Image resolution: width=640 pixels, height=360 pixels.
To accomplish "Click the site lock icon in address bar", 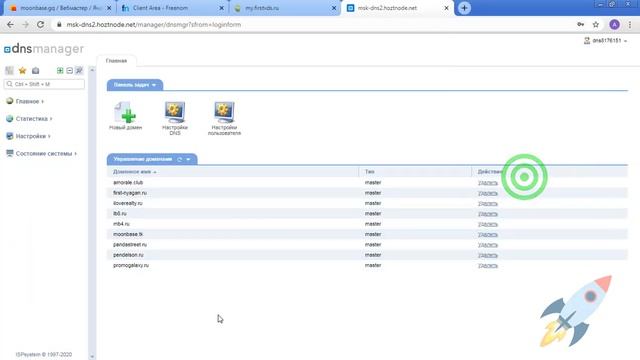I will coord(59,24).
